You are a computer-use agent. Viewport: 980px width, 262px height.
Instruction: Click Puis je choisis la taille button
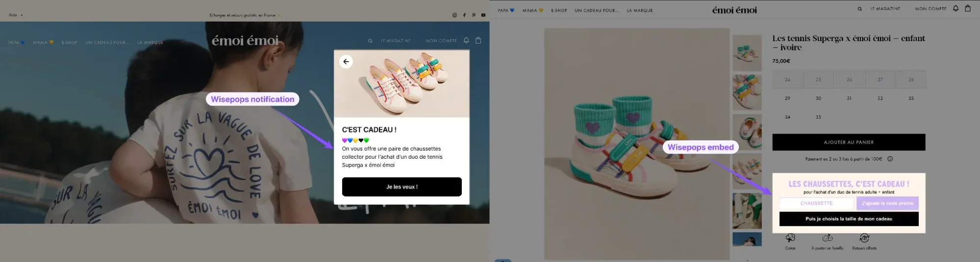(849, 219)
